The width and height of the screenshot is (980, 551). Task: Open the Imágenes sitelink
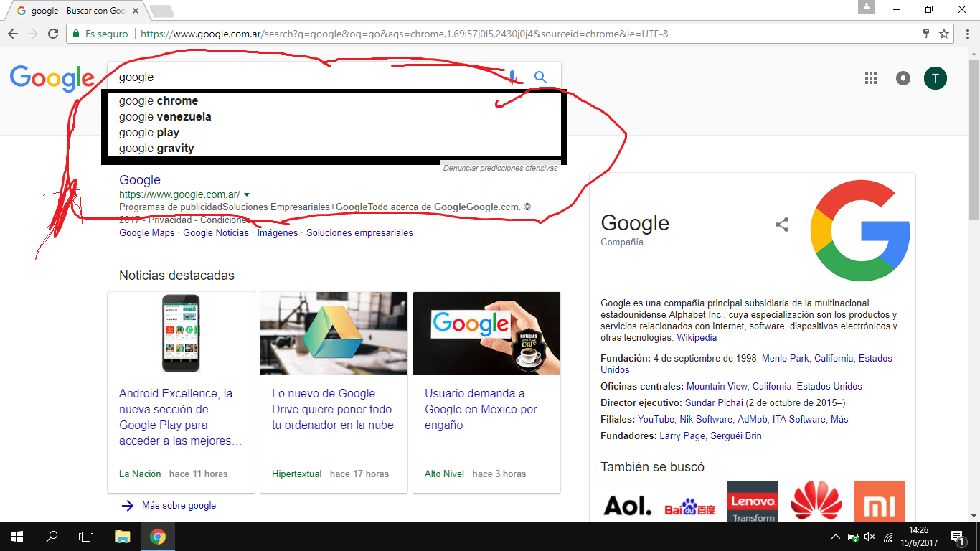click(278, 232)
